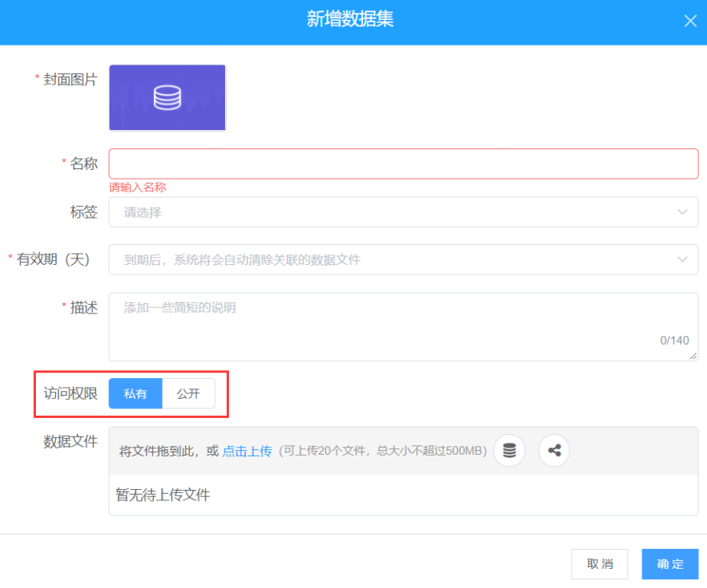Click the chevron arrow in the 标签 field

[x=682, y=212]
